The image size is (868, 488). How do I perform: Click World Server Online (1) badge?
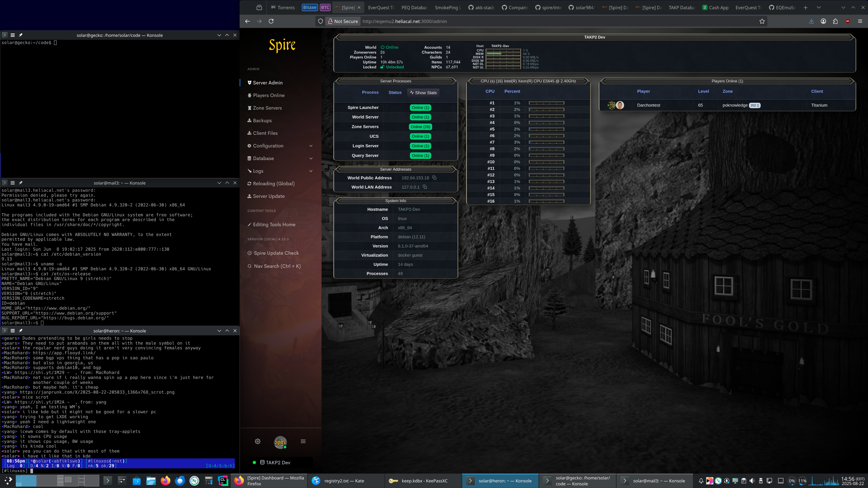[420, 117]
